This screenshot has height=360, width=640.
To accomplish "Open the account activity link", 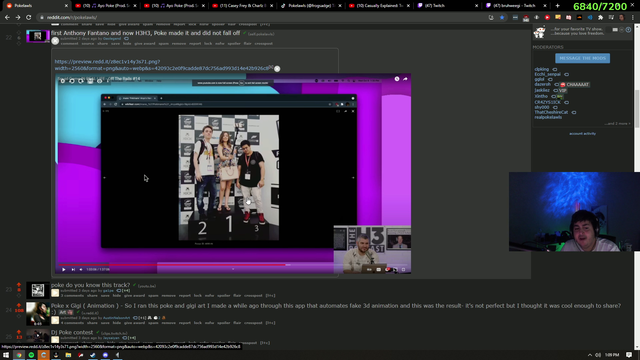I will point(582,133).
